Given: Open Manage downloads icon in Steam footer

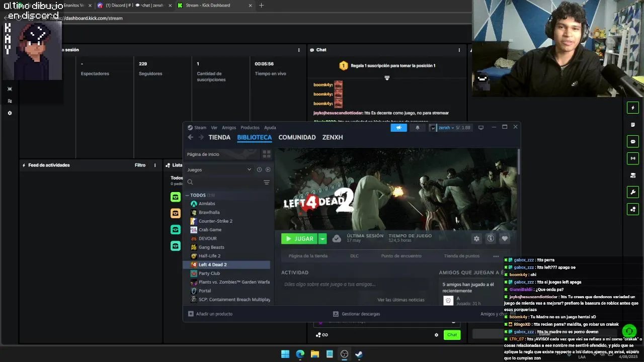Looking at the screenshot, I should pyautogui.click(x=337, y=314).
